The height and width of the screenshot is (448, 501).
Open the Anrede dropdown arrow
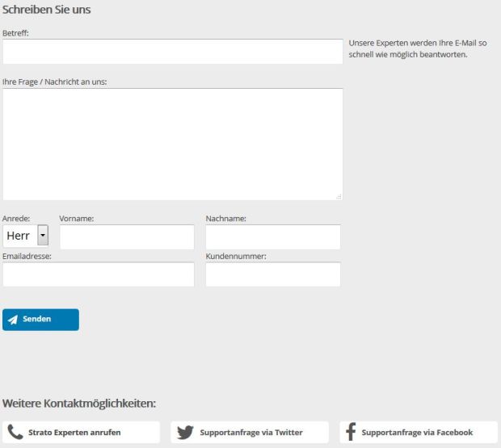(43, 236)
